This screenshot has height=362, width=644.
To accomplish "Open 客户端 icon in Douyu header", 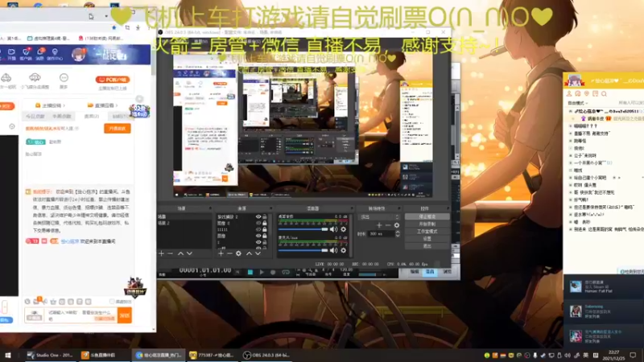I will [26, 54].
